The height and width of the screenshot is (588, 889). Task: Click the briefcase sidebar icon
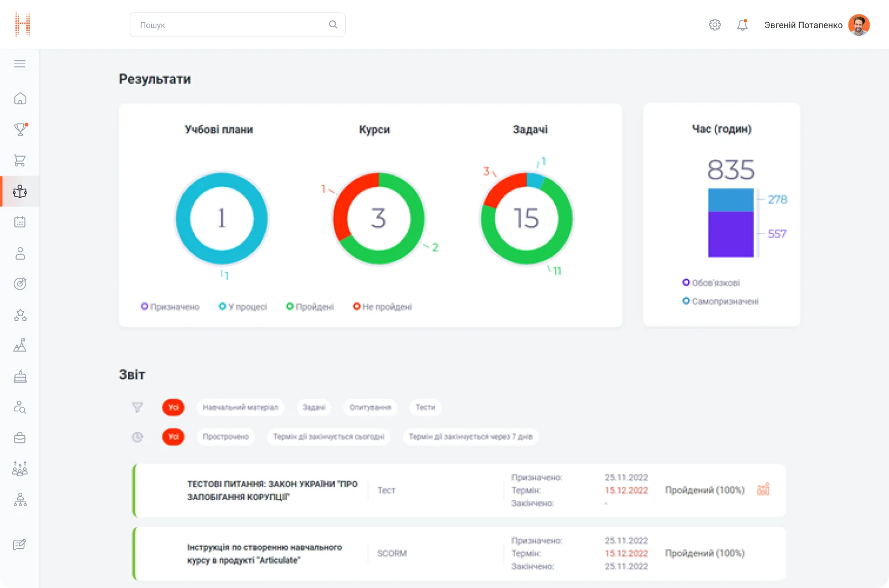point(20,438)
